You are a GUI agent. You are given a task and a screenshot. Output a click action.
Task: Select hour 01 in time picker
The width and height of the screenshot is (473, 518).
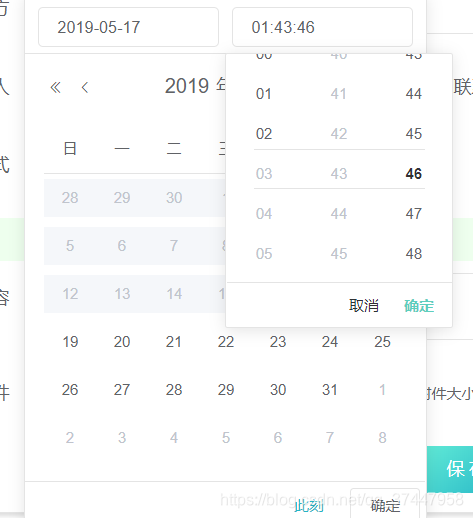(x=264, y=94)
